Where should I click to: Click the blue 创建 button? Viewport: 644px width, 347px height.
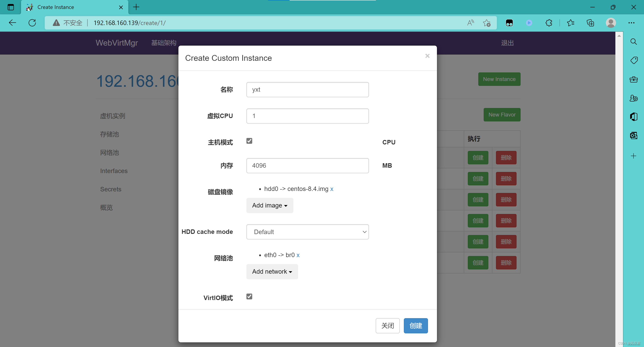tap(415, 326)
